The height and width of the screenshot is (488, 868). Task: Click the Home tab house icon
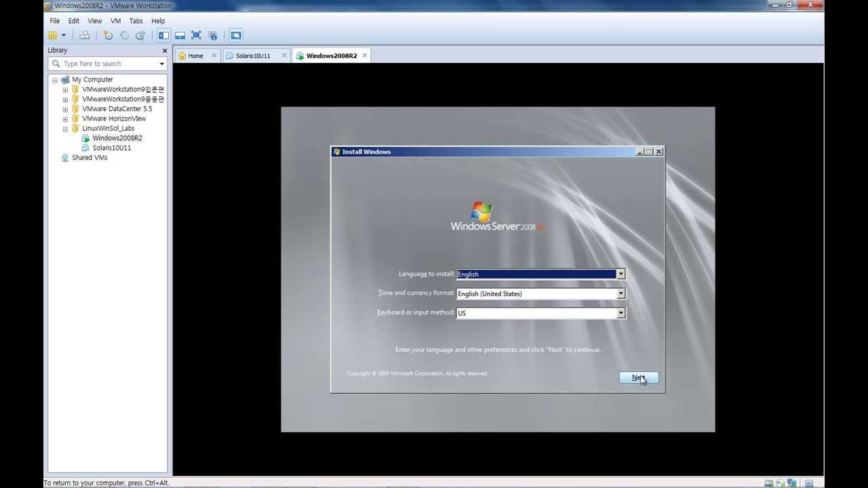(182, 56)
